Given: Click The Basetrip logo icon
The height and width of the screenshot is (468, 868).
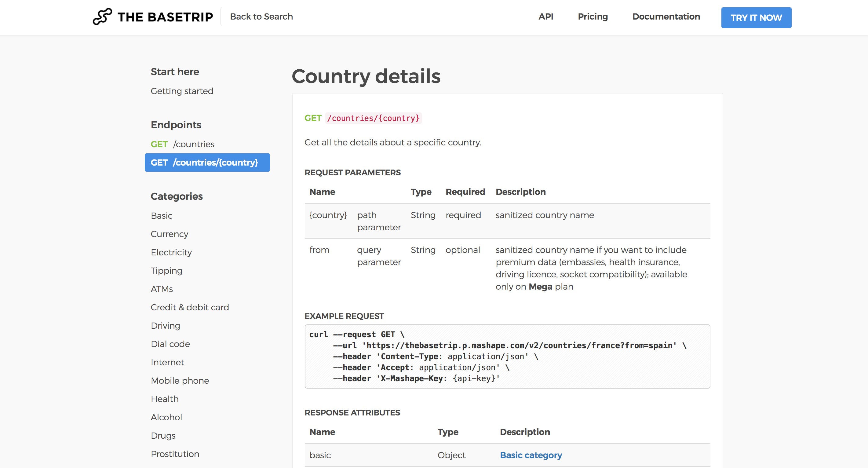Looking at the screenshot, I should point(102,16).
